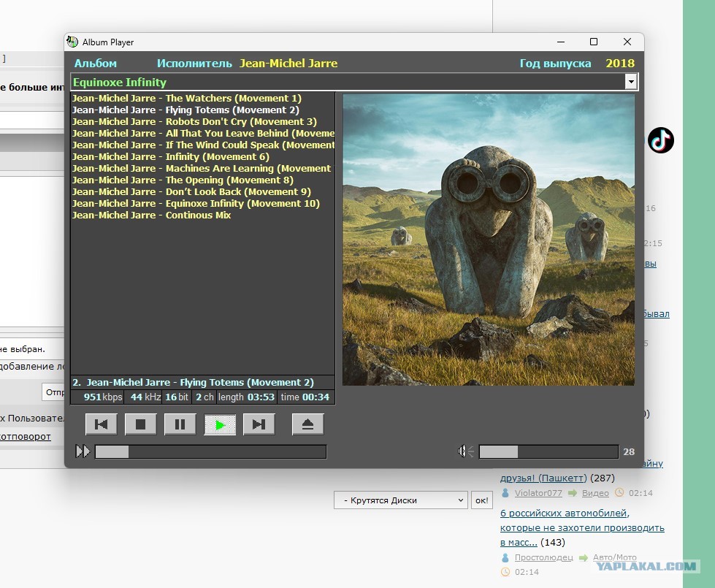This screenshot has height=588, width=715.
Task: Click the fast-forward arrows beside seek bar
Action: [x=83, y=451]
